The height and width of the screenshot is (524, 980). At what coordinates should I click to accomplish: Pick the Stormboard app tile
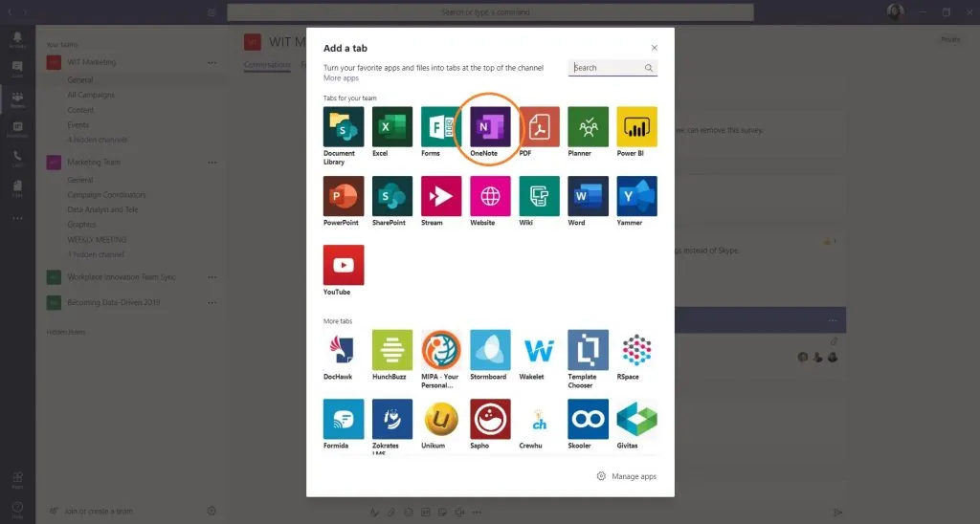tap(490, 350)
